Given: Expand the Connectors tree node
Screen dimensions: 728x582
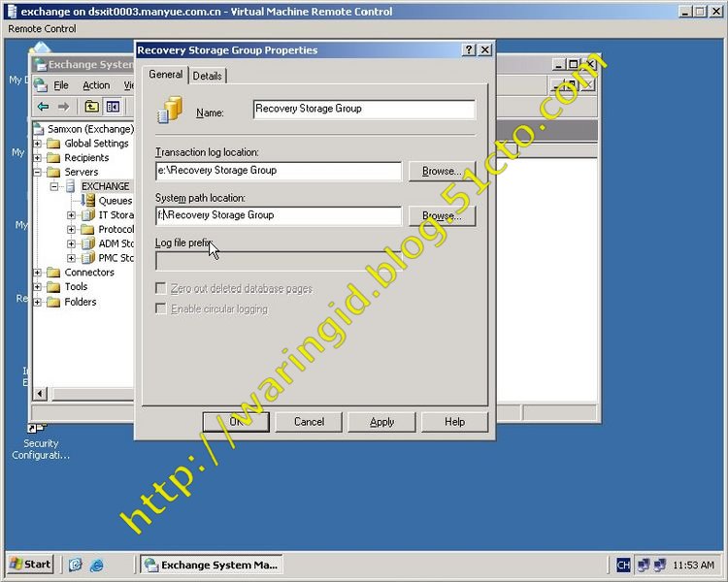Looking at the screenshot, I should tap(38, 273).
